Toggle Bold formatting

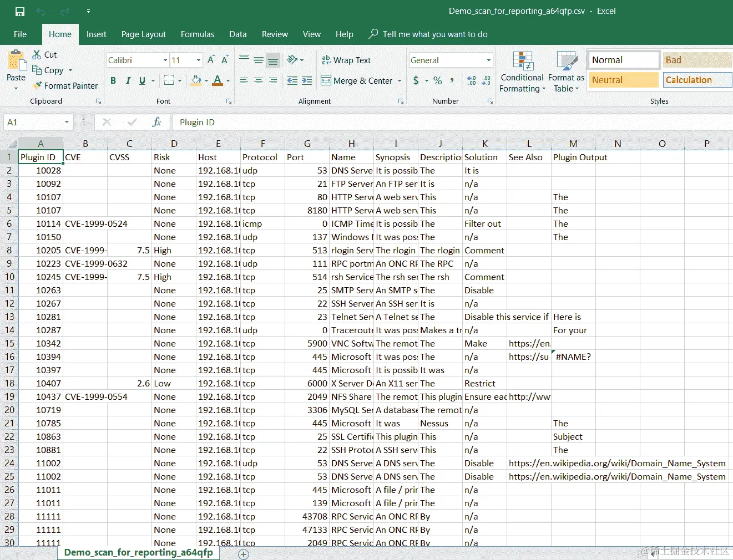[113, 80]
